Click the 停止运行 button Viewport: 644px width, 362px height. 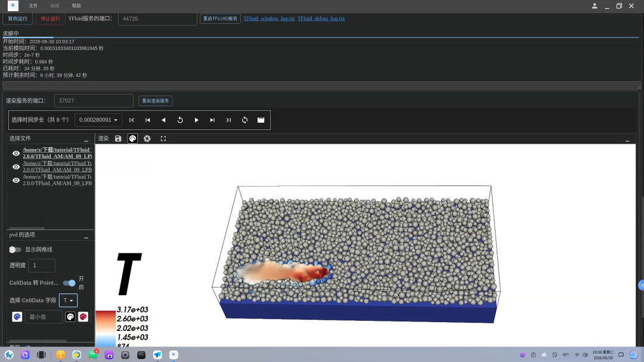[50, 18]
